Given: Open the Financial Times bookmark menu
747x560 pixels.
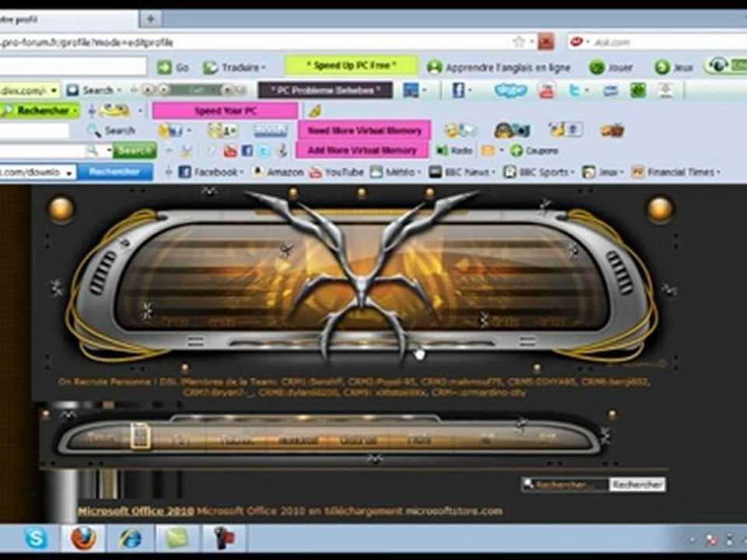Looking at the screenshot, I should tap(675, 172).
